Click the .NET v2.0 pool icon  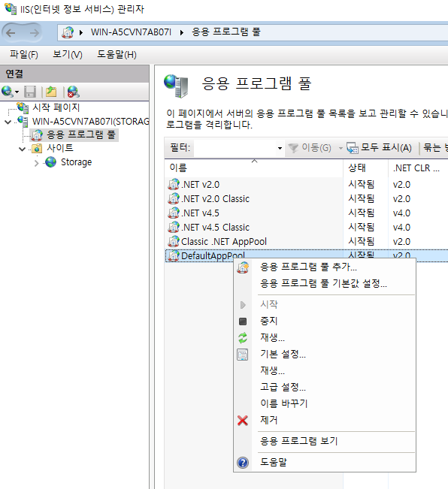[174, 184]
